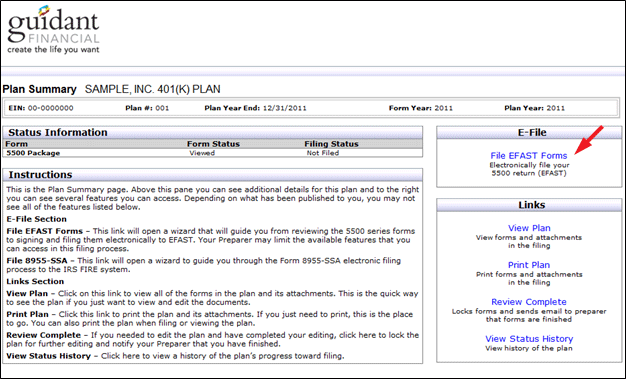This screenshot has width=626, height=379.
Task: Click the Guidant Financial logo
Action: 53,30
